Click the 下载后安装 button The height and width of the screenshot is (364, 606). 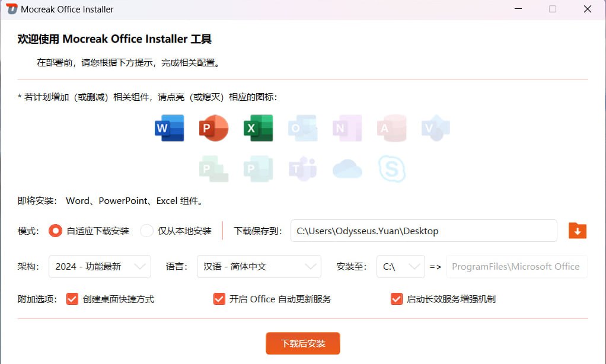point(302,343)
